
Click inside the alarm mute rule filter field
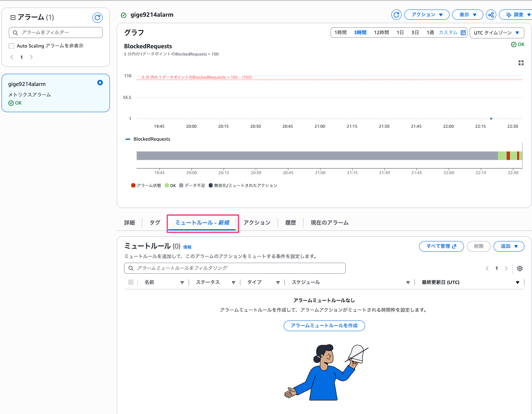coord(235,268)
